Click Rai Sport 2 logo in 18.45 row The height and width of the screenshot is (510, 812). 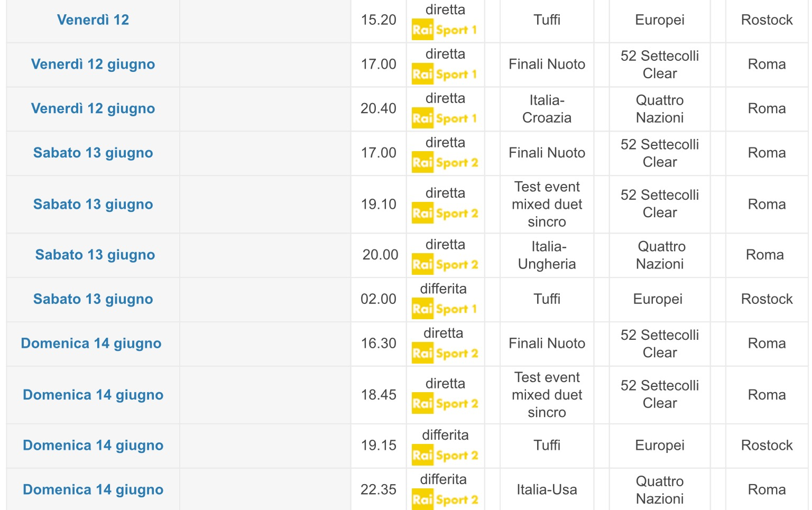[x=445, y=404]
